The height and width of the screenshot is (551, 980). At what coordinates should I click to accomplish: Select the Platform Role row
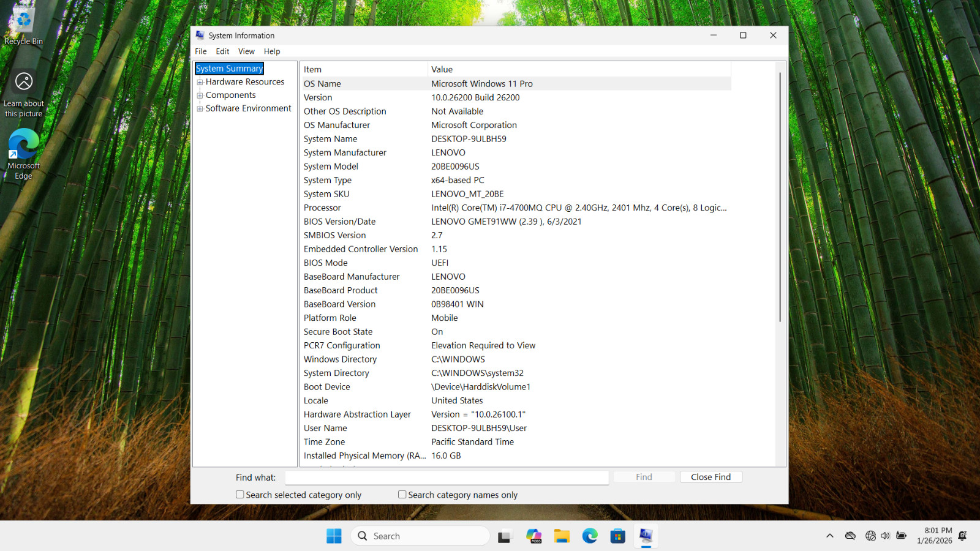tap(516, 318)
